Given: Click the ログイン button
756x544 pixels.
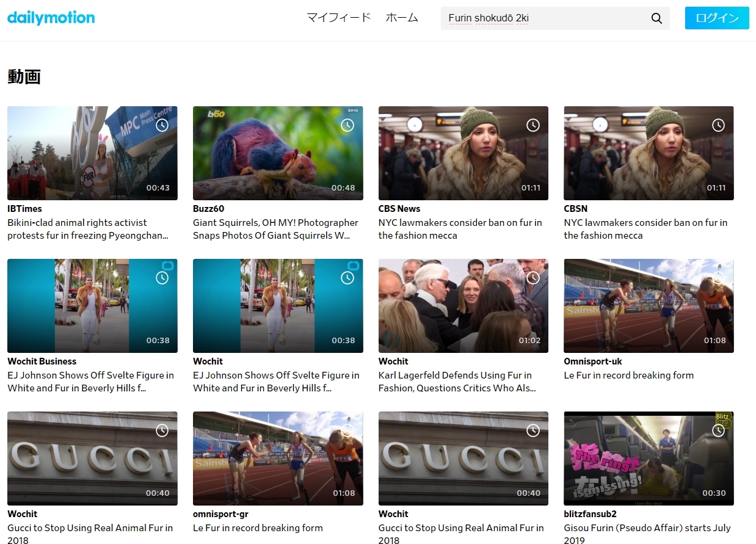Looking at the screenshot, I should click(717, 18).
